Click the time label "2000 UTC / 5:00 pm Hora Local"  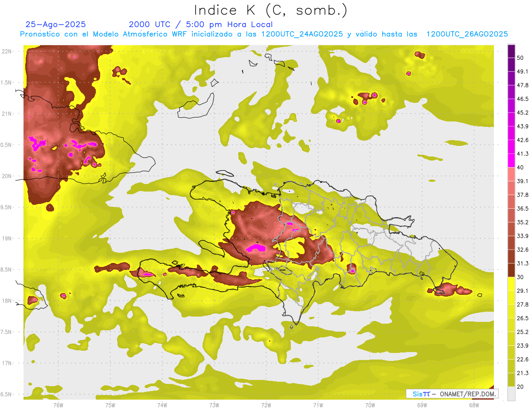[x=201, y=24]
